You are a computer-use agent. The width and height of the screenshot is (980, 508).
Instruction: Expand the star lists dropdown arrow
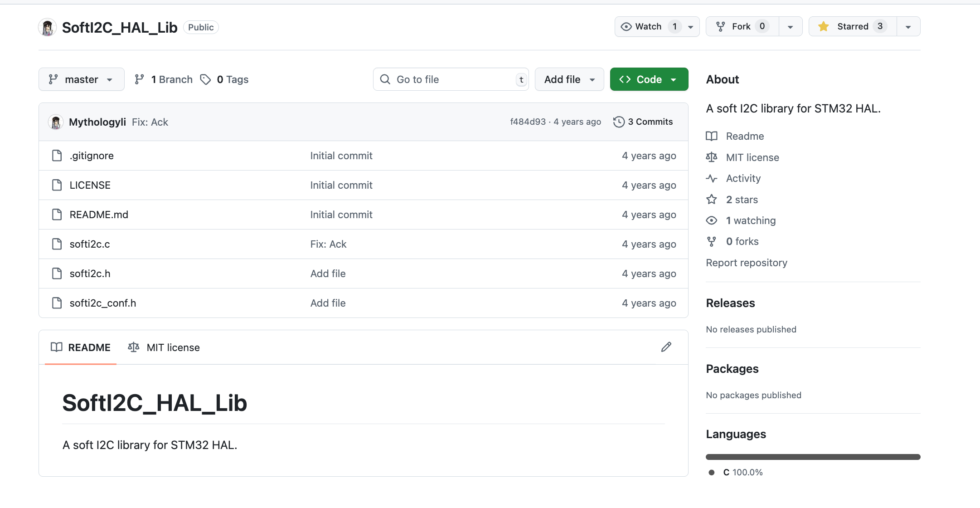(x=908, y=27)
